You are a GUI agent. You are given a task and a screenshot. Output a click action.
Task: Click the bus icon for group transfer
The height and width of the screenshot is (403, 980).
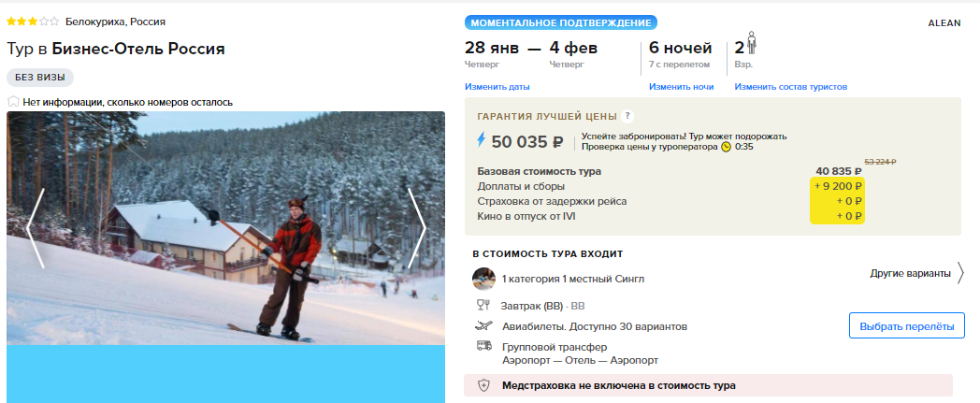[483, 346]
